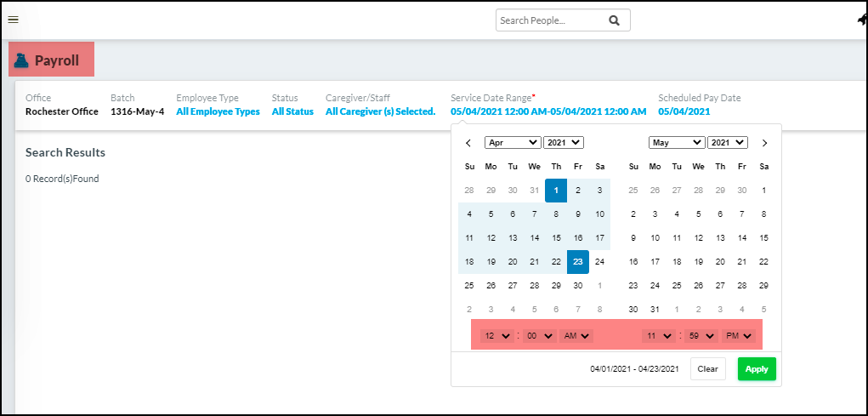Open the May month dropdown
The image size is (868, 416).
[676, 143]
